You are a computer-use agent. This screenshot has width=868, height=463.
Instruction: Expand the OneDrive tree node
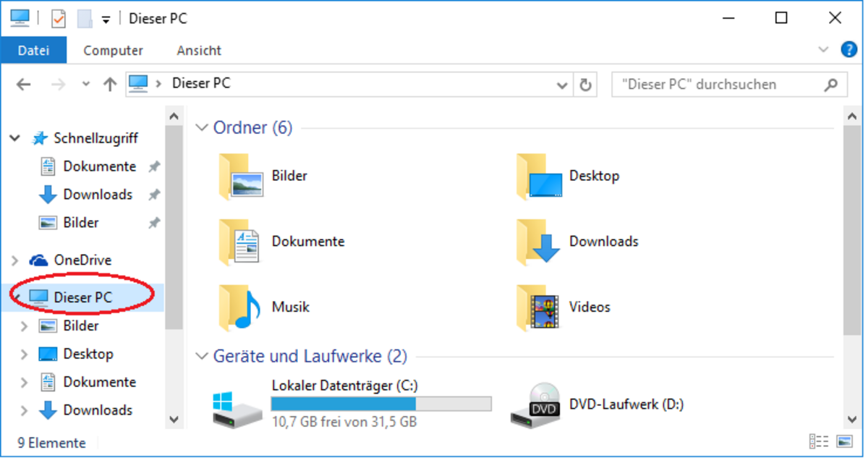pyautogui.click(x=16, y=260)
